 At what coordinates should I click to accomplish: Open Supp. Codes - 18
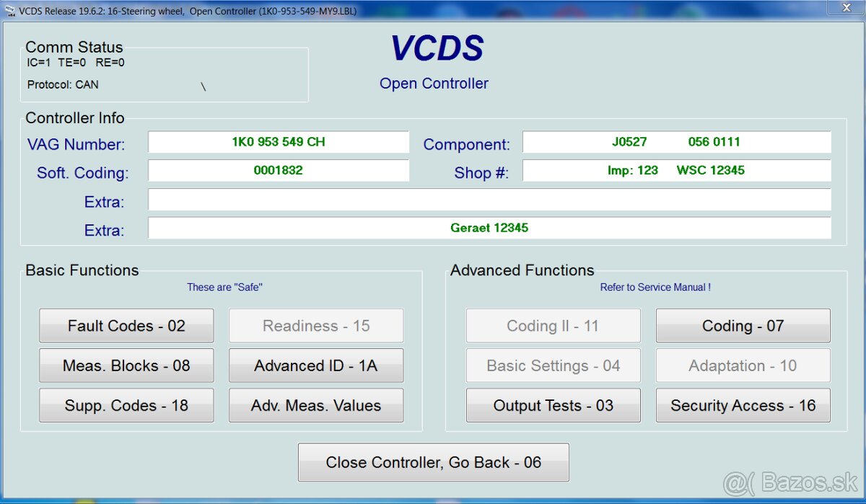(126, 405)
